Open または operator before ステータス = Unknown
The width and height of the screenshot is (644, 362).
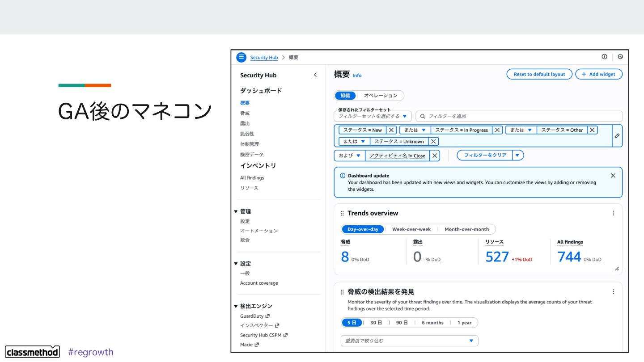354,141
